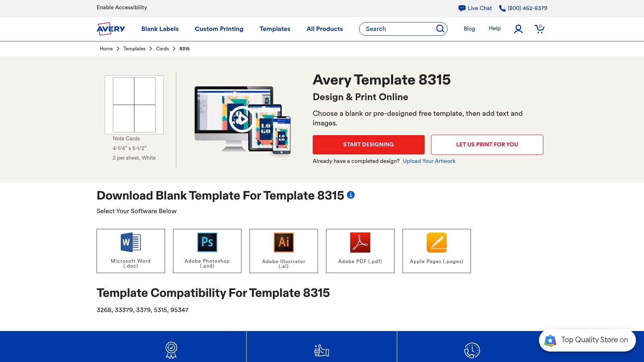This screenshot has width=644, height=362.
Task: Click Let Us Print For You
Action: 487,145
